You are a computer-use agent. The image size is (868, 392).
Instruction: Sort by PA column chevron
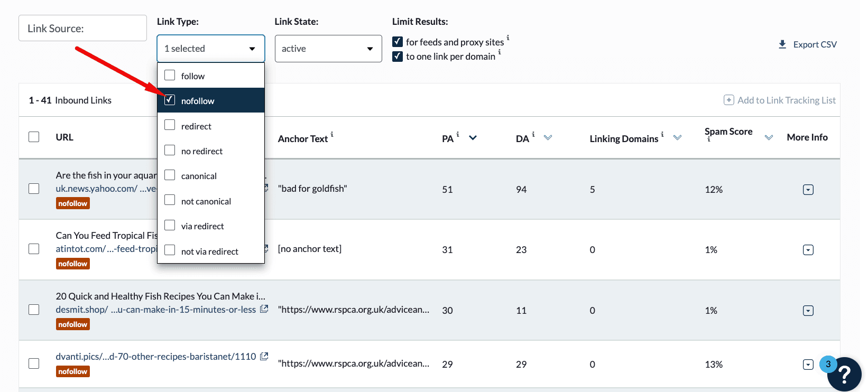coord(473,138)
